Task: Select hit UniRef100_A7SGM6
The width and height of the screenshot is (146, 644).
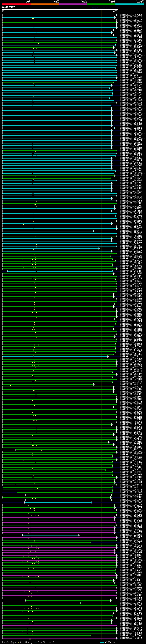Action: click(x=131, y=67)
